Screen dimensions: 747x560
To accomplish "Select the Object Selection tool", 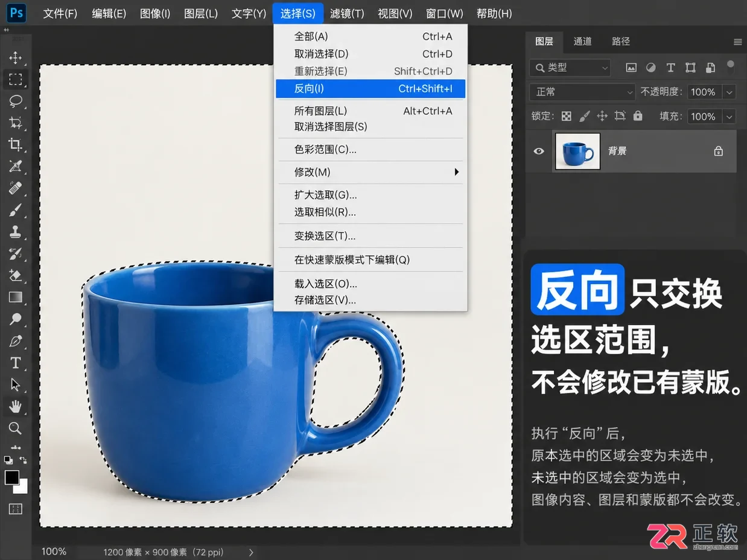I will point(16,122).
